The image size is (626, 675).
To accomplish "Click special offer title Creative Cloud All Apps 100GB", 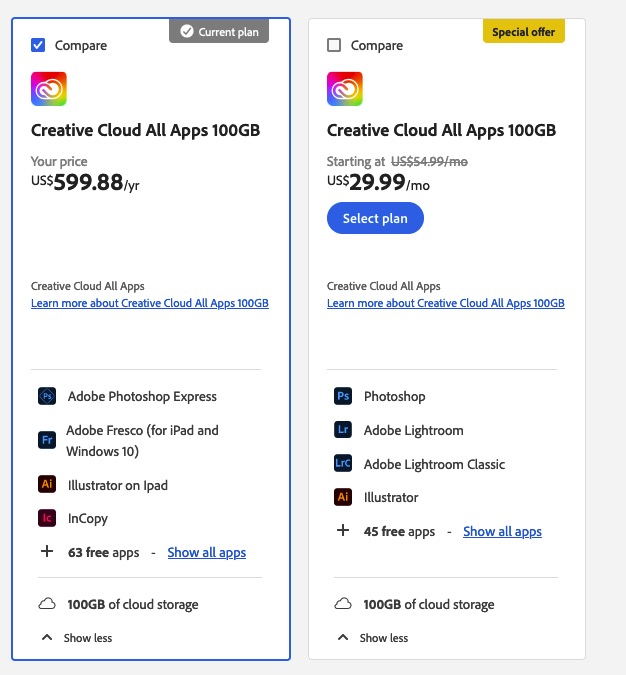I will pos(441,130).
